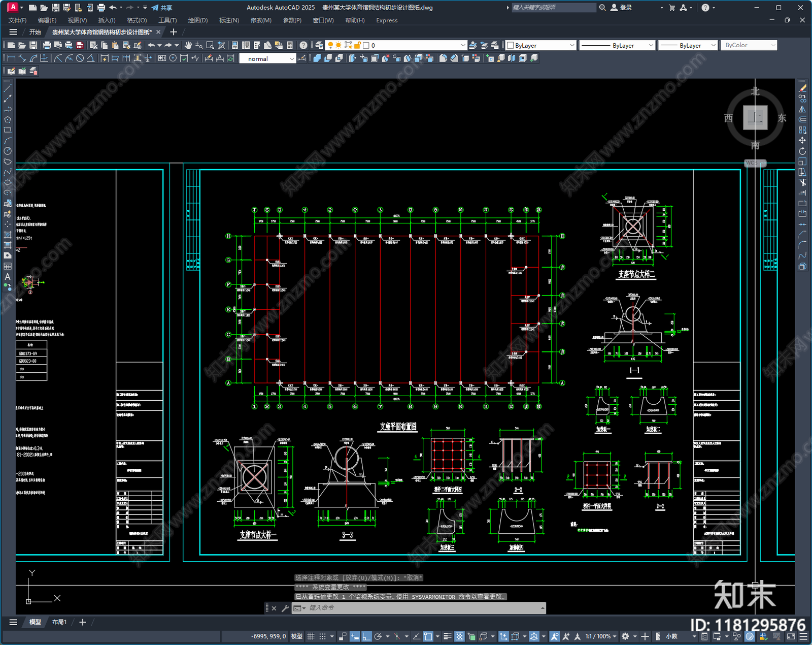
Task: Click the WCS label under ViewCube
Action: coord(755,163)
